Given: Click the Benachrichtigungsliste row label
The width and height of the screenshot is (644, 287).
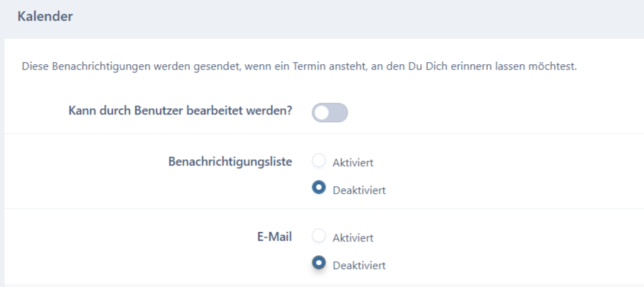Looking at the screenshot, I should pyautogui.click(x=229, y=161).
